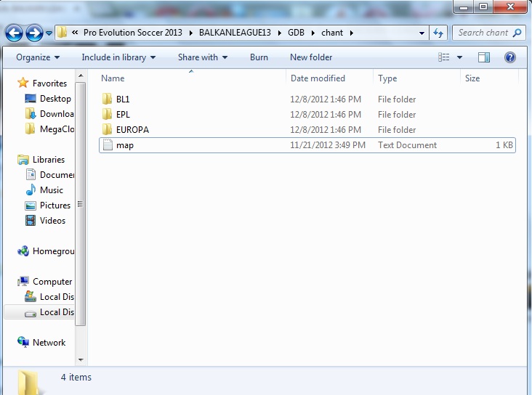This screenshot has width=532, height=395.
Task: Click the navigation pane scrollbar thumb
Action: (81, 204)
